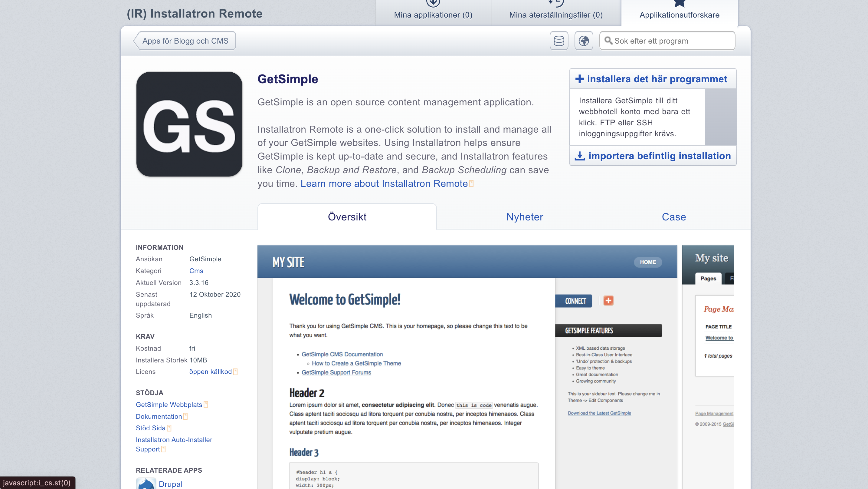Click the cost value fri

click(192, 349)
